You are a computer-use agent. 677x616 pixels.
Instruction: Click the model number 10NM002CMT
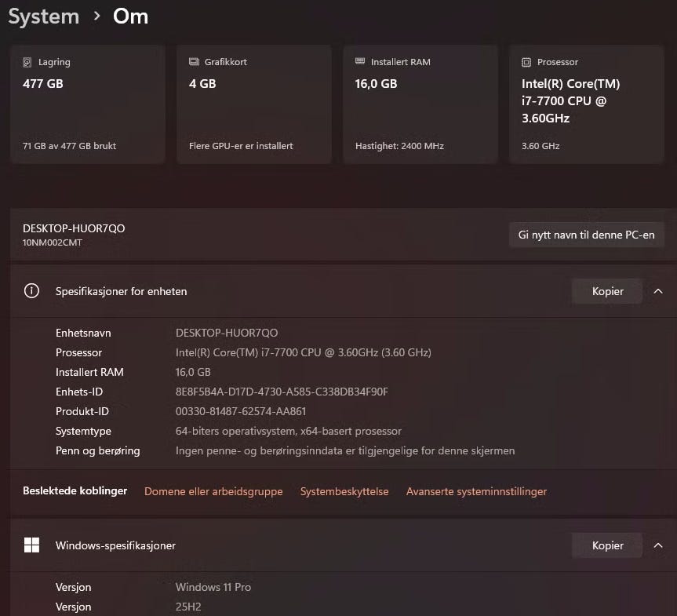click(53, 242)
